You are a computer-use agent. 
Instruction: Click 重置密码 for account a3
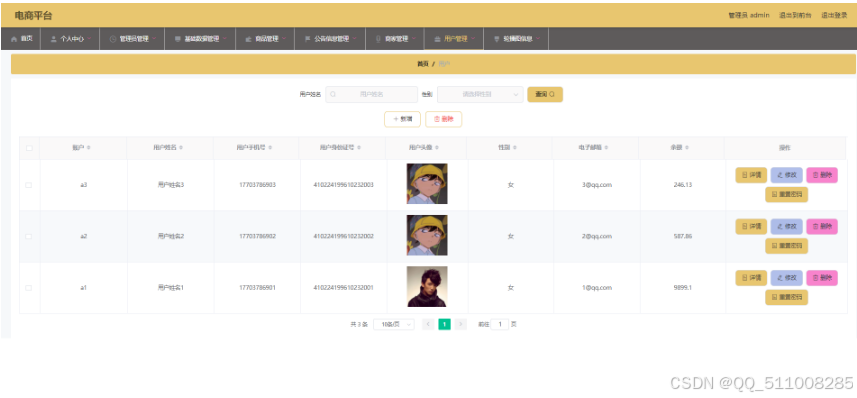point(786,195)
